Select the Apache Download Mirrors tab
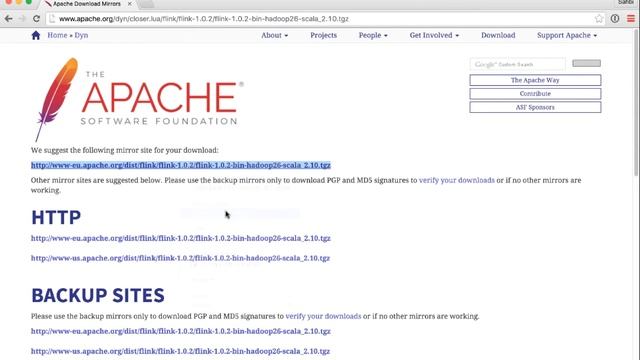The height and width of the screenshot is (360, 640). tap(87, 4)
